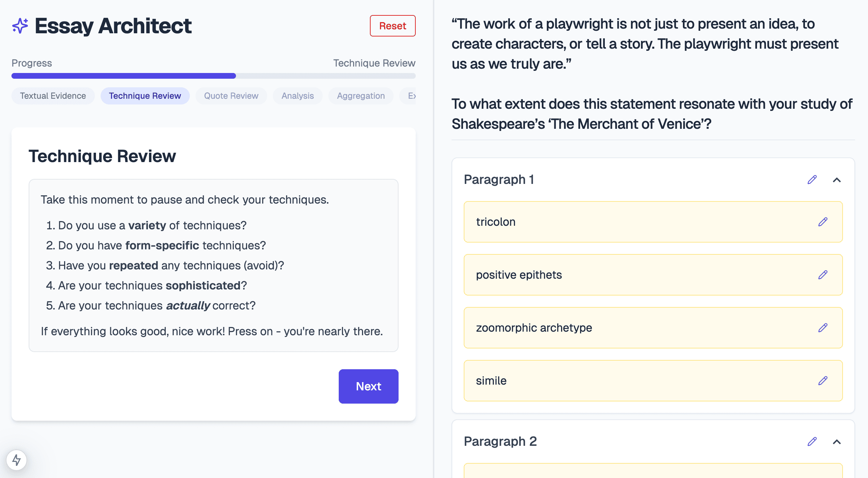Image resolution: width=868 pixels, height=478 pixels.
Task: Collapse Paragraph 1 section chevron
Action: click(837, 180)
